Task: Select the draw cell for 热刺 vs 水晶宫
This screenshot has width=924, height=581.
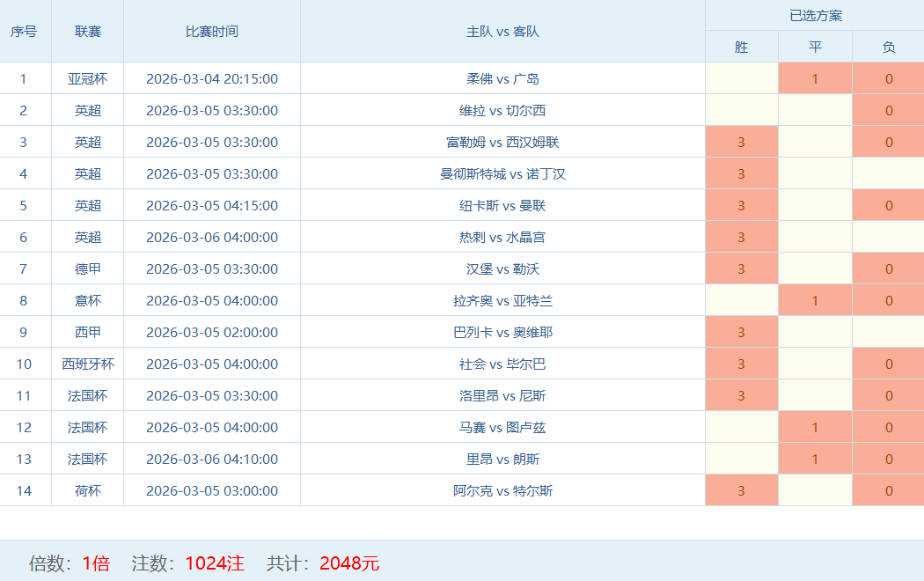Action: (815, 237)
